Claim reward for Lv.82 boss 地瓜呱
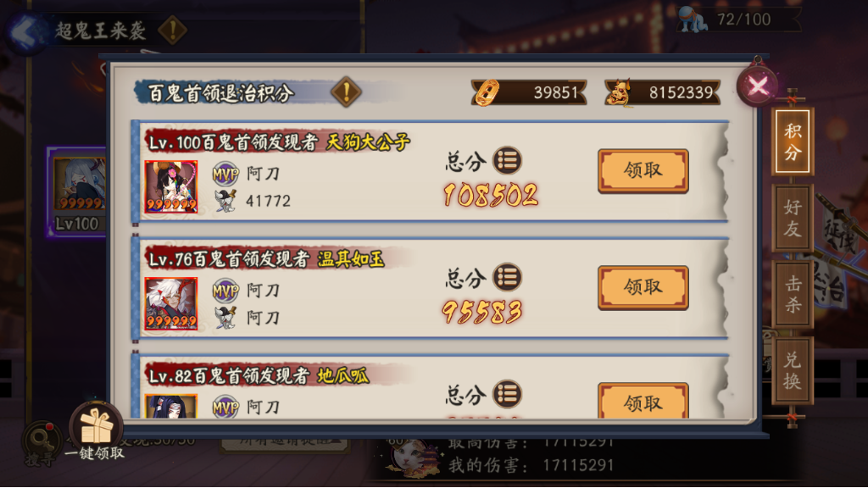Viewport: 868px width, 488px height. (643, 400)
